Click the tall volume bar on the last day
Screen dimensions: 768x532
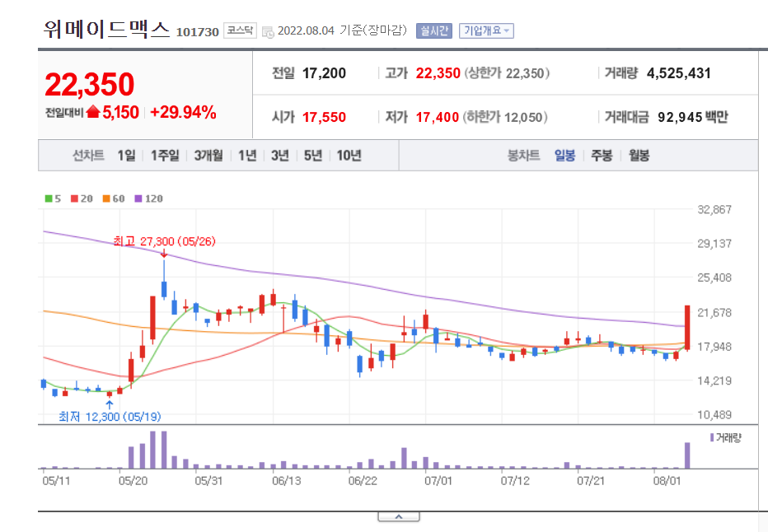pyautogui.click(x=687, y=455)
